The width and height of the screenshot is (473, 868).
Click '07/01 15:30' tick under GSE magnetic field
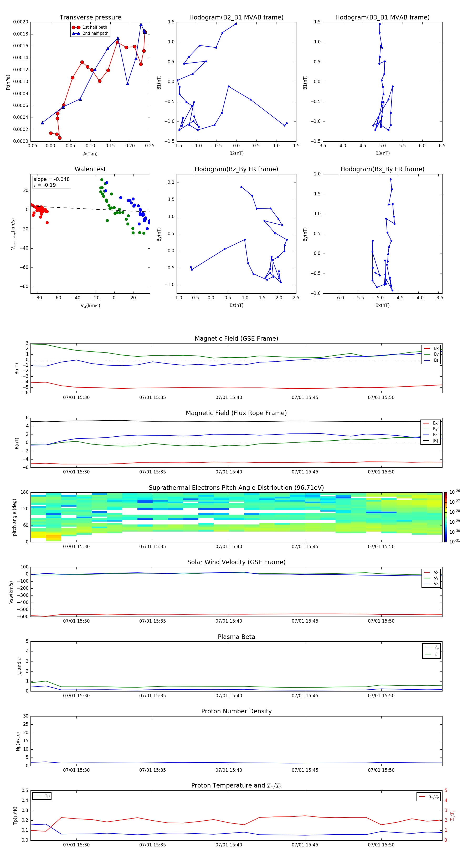(x=76, y=398)
